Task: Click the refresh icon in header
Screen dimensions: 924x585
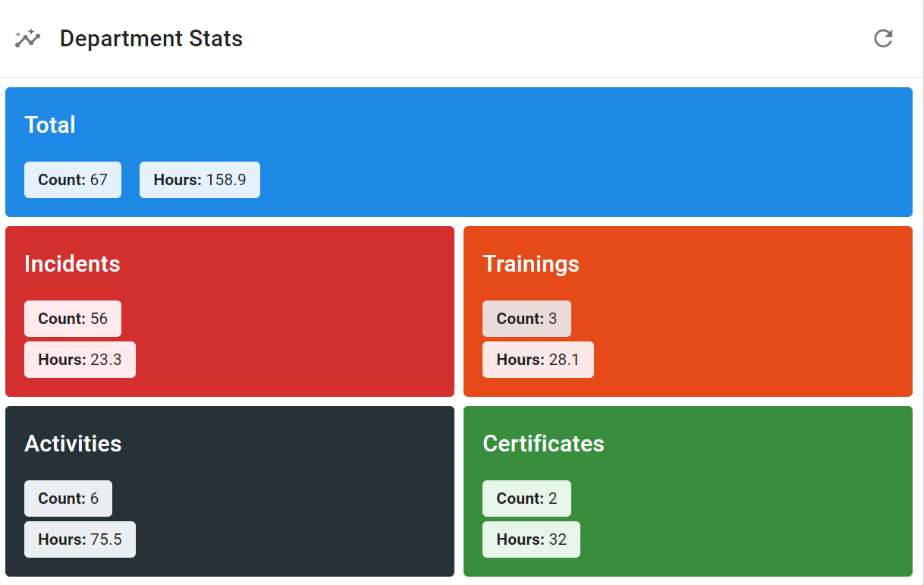Action: click(x=883, y=39)
